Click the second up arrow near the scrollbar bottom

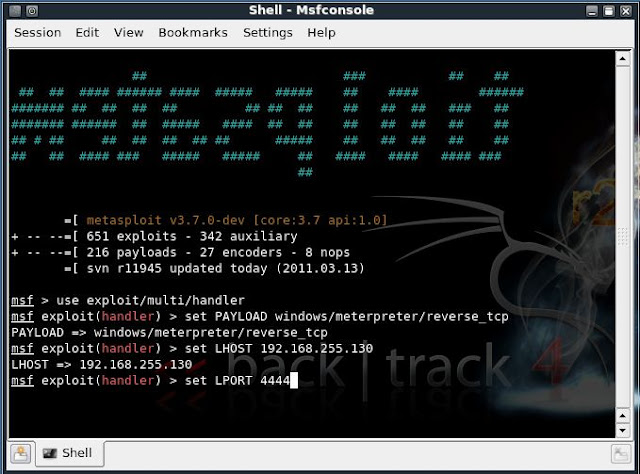[622, 416]
